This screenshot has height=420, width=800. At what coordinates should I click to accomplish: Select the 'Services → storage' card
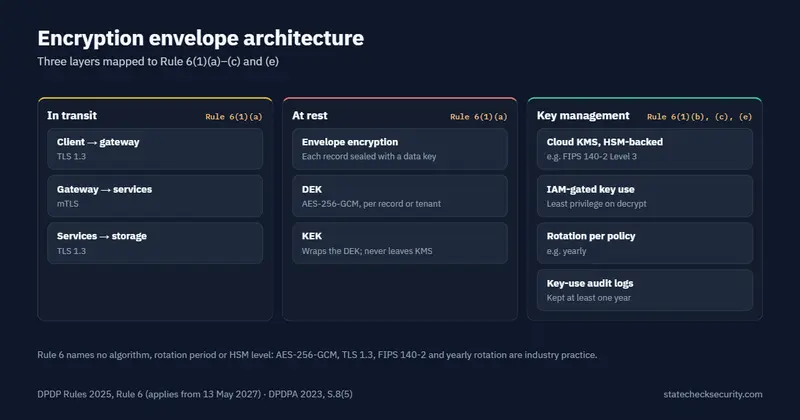point(155,243)
